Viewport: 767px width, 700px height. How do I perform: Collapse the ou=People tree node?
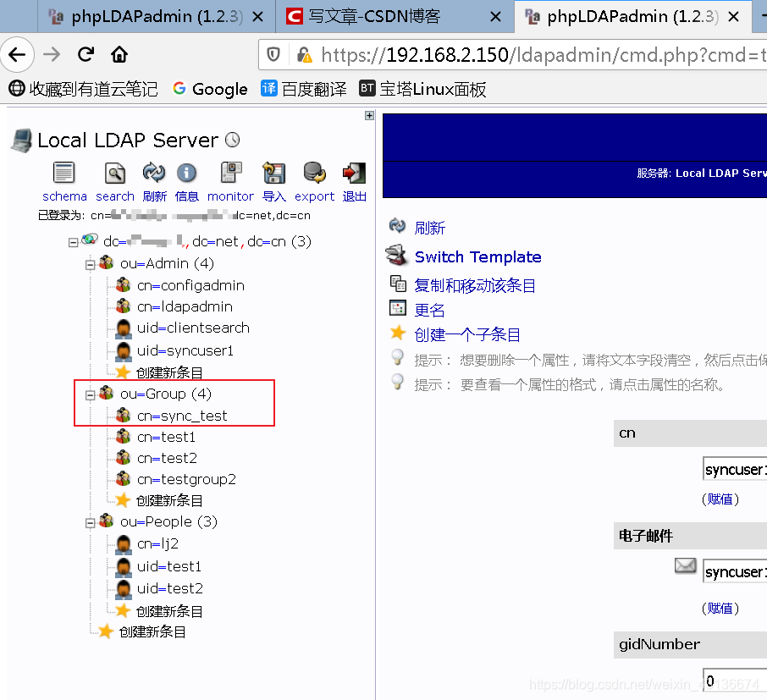90,523
